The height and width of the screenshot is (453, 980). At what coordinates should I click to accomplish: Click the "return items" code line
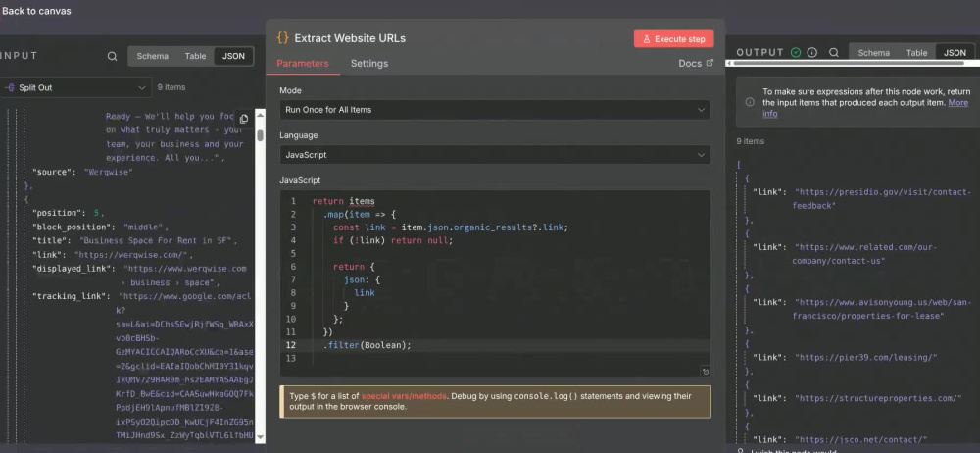(x=344, y=201)
